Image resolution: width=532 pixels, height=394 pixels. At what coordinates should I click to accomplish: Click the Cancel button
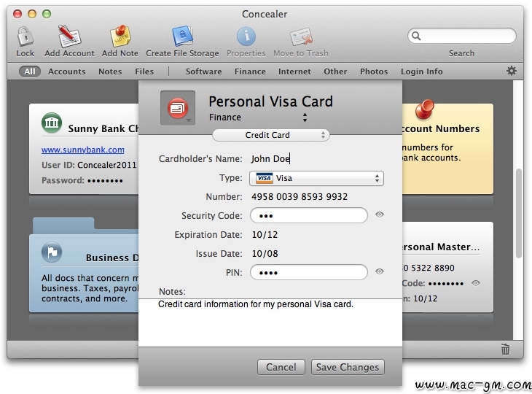point(281,367)
